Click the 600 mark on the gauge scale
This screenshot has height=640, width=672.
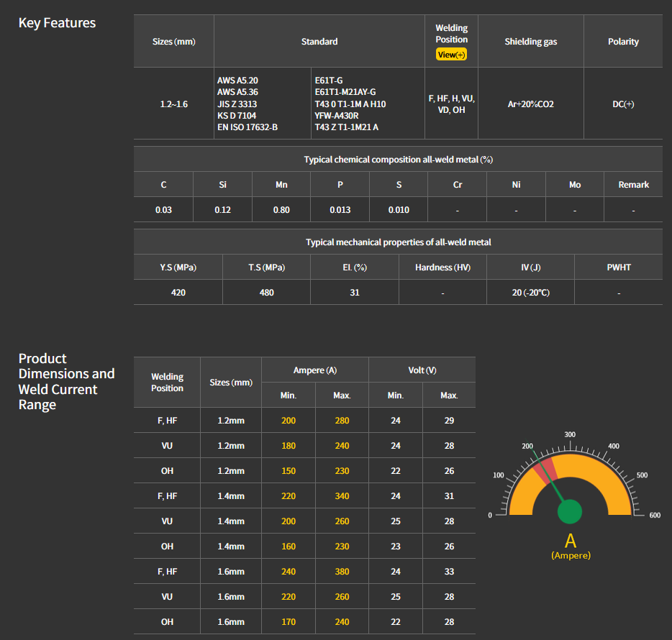pos(654,515)
